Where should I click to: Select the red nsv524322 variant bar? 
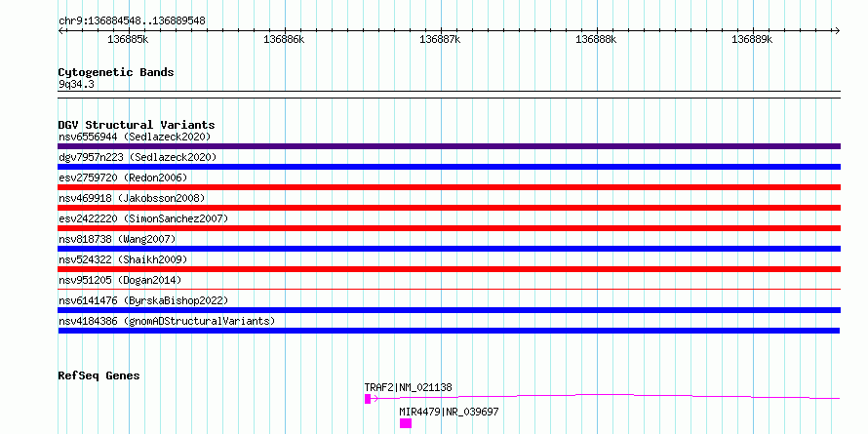pyautogui.click(x=449, y=269)
